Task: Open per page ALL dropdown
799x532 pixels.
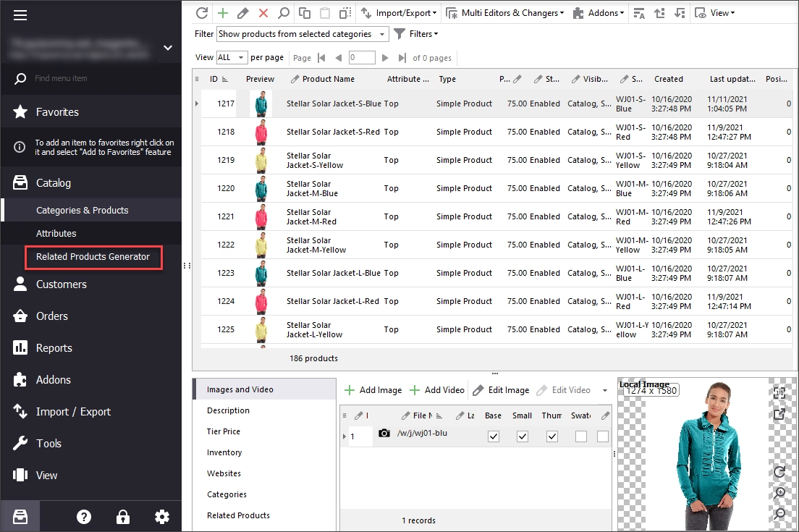Action: 232,58
